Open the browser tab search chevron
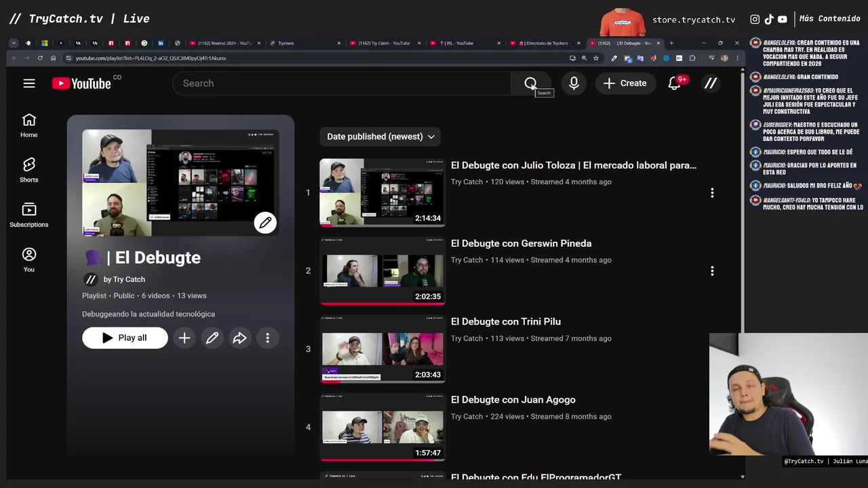 click(x=14, y=43)
